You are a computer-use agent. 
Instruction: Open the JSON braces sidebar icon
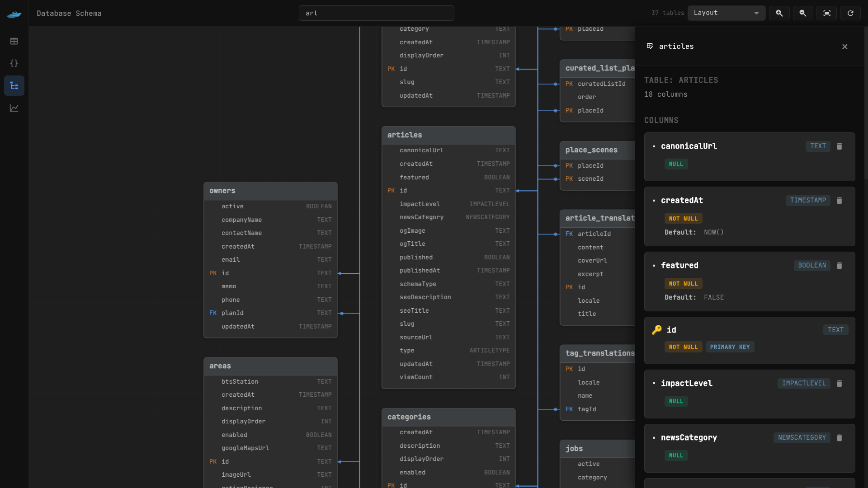tap(14, 63)
